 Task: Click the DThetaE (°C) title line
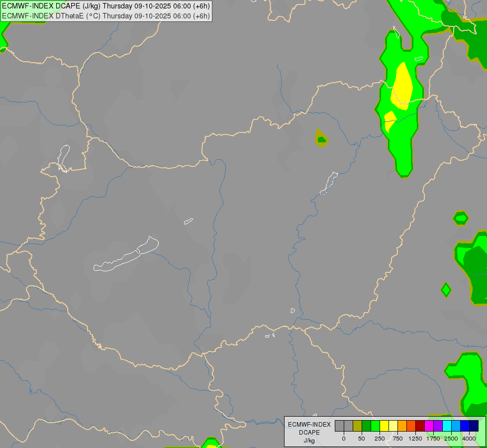tap(105, 16)
